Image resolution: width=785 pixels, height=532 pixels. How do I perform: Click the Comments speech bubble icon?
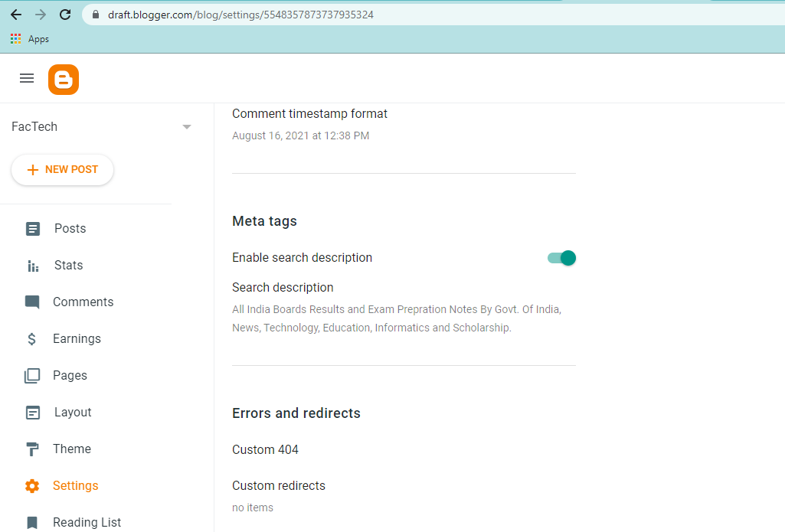32,302
